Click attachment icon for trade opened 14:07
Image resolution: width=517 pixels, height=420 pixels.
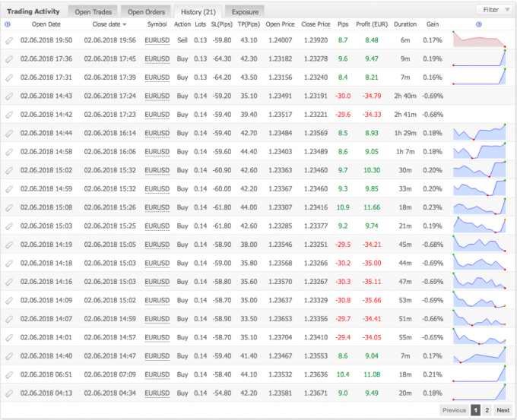click(x=9, y=319)
